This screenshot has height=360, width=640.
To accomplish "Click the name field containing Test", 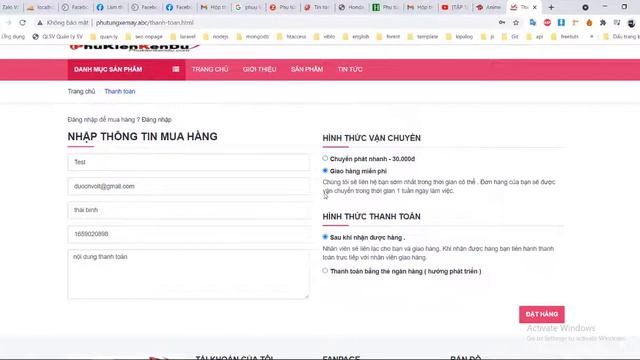I will [x=189, y=162].
